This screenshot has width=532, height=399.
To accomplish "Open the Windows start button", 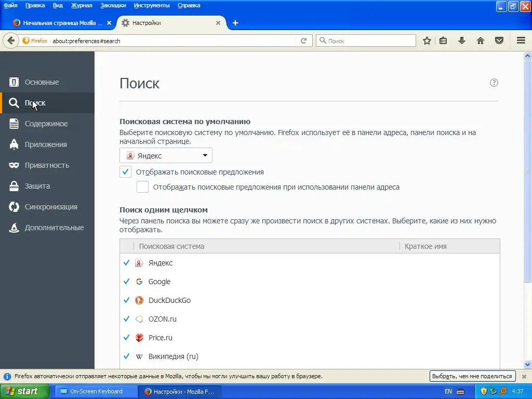I will point(24,391).
